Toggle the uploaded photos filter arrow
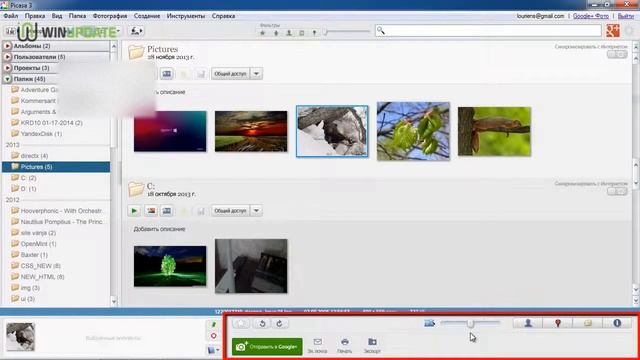This screenshot has height=360, width=640. click(276, 33)
